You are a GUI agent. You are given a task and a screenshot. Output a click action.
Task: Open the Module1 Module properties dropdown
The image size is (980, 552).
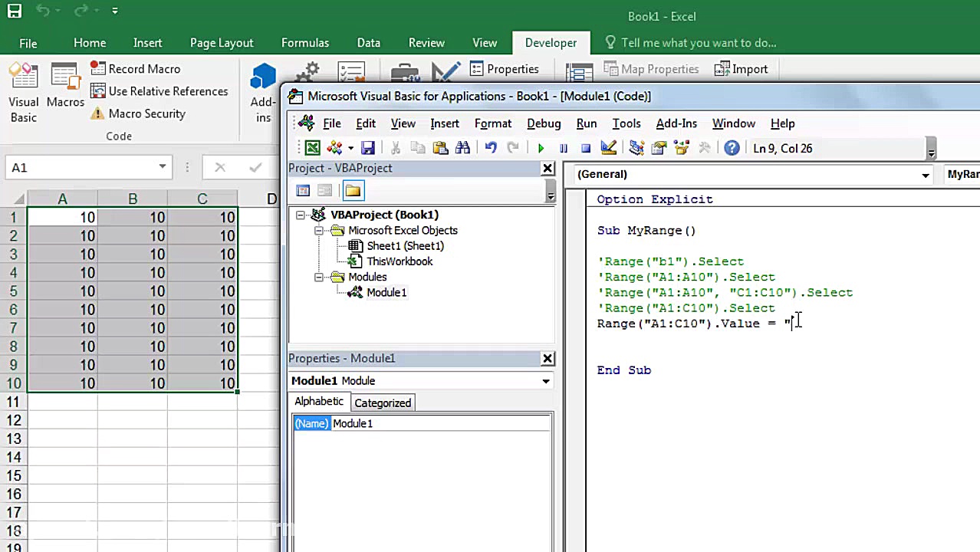pyautogui.click(x=546, y=381)
